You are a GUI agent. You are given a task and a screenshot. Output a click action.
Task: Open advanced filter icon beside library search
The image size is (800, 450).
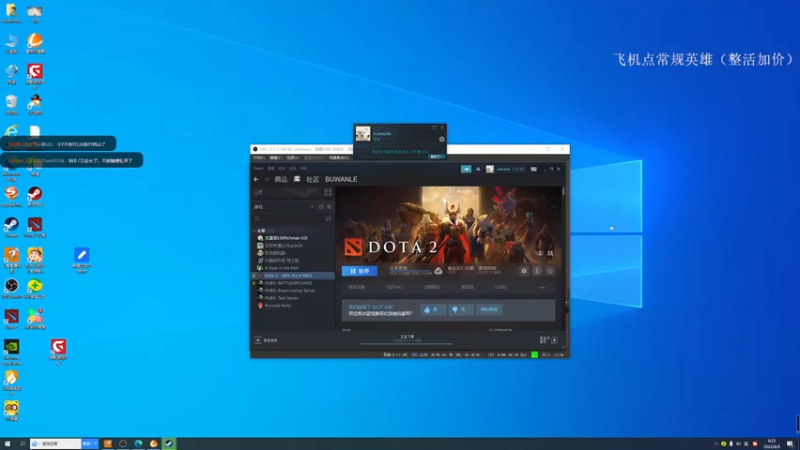(328, 218)
